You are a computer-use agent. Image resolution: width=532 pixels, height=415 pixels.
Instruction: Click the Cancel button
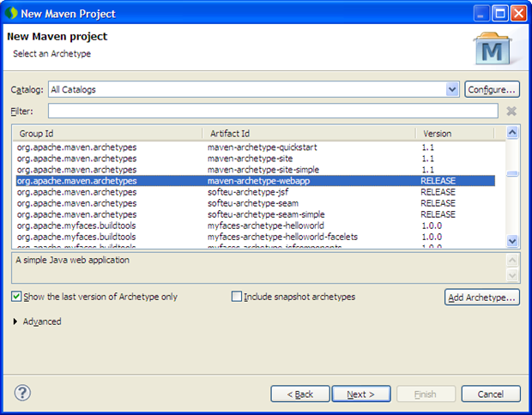[x=491, y=394]
